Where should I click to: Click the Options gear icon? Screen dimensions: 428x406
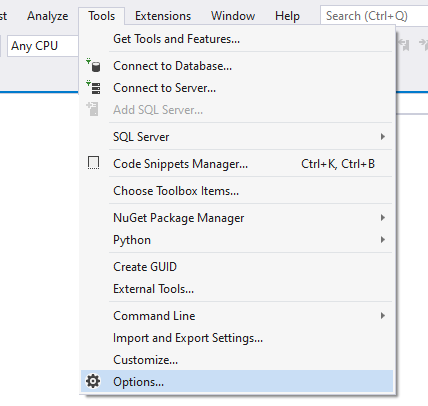coord(93,381)
